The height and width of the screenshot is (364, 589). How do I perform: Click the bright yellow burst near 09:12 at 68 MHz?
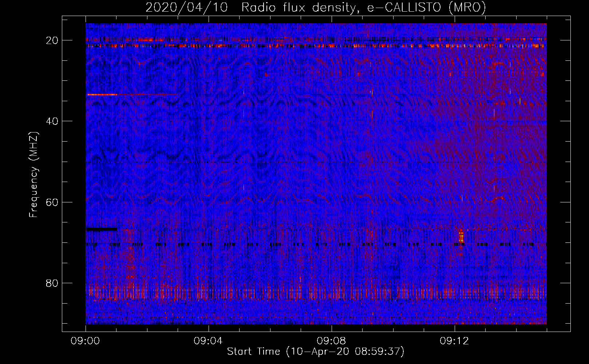click(x=461, y=237)
